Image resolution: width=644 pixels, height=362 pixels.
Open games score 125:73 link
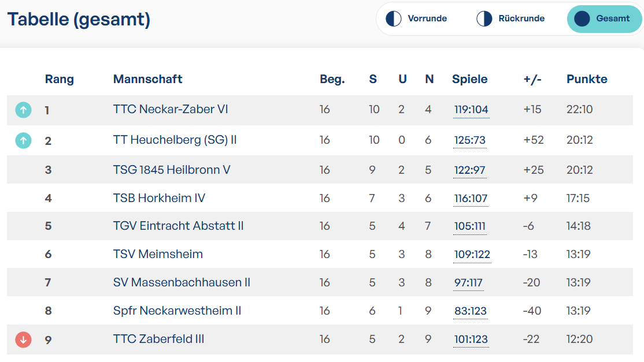470,140
